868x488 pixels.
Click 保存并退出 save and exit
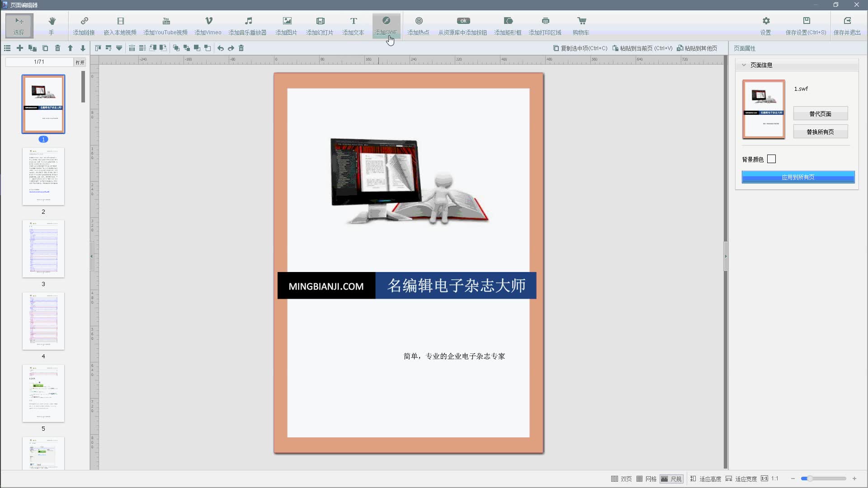point(847,26)
